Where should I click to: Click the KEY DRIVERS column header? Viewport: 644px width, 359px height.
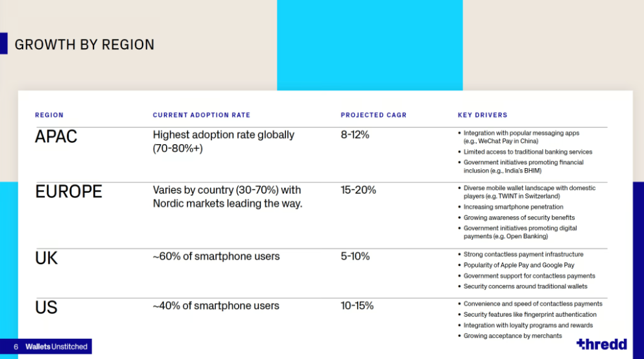click(483, 115)
